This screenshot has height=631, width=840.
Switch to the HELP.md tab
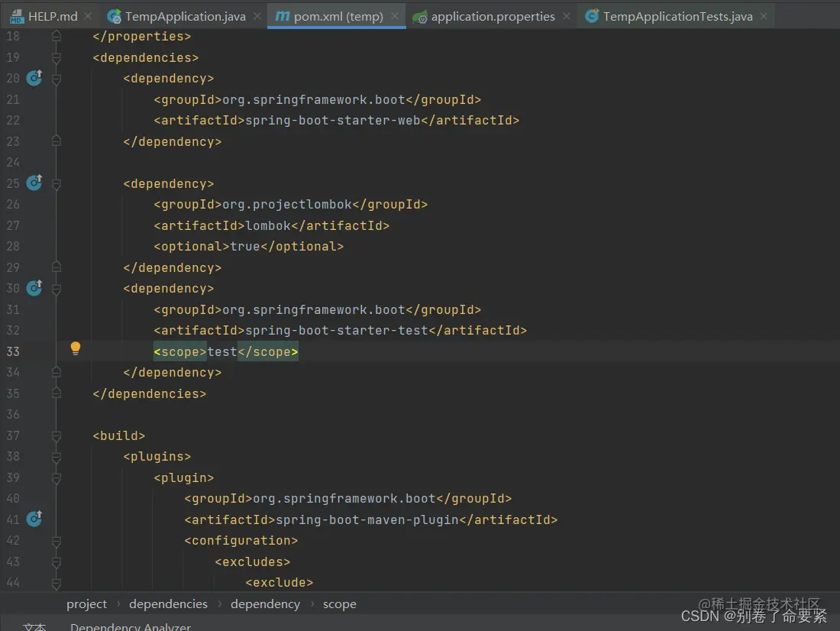click(x=52, y=16)
